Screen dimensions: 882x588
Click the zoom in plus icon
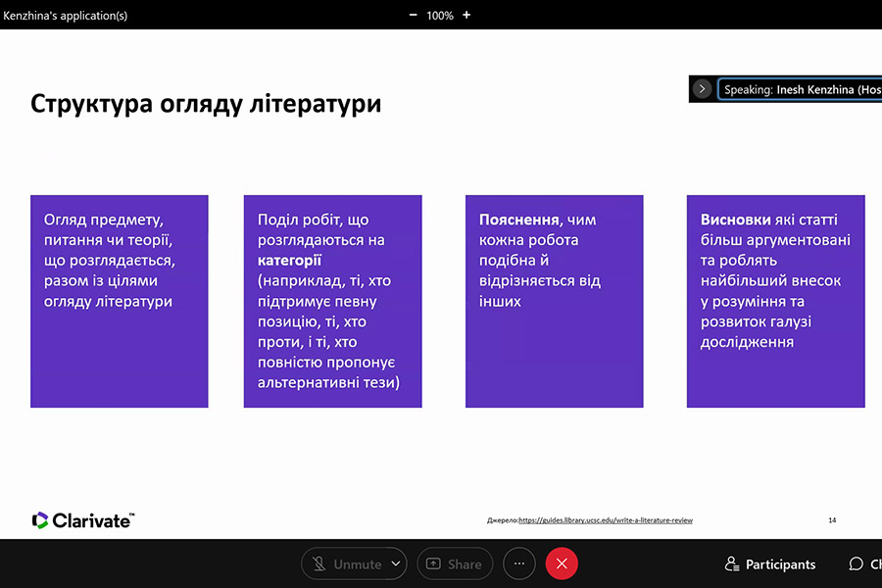466,15
